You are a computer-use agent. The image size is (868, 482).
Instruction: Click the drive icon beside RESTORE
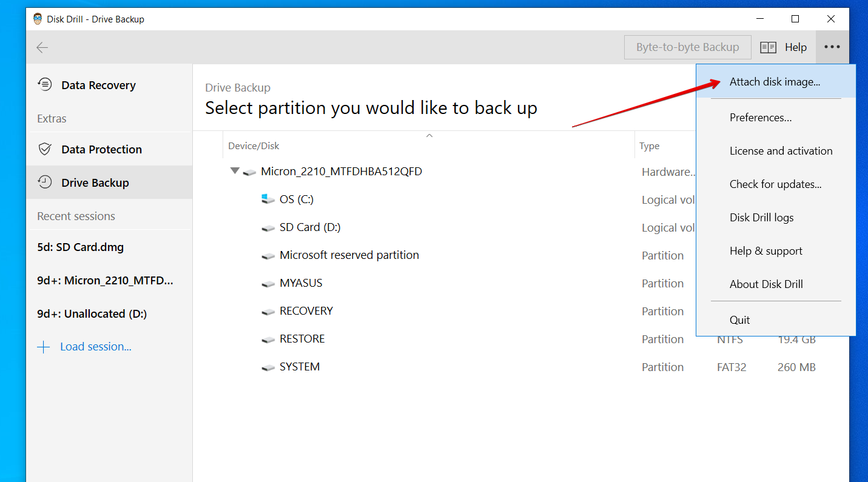coord(268,340)
